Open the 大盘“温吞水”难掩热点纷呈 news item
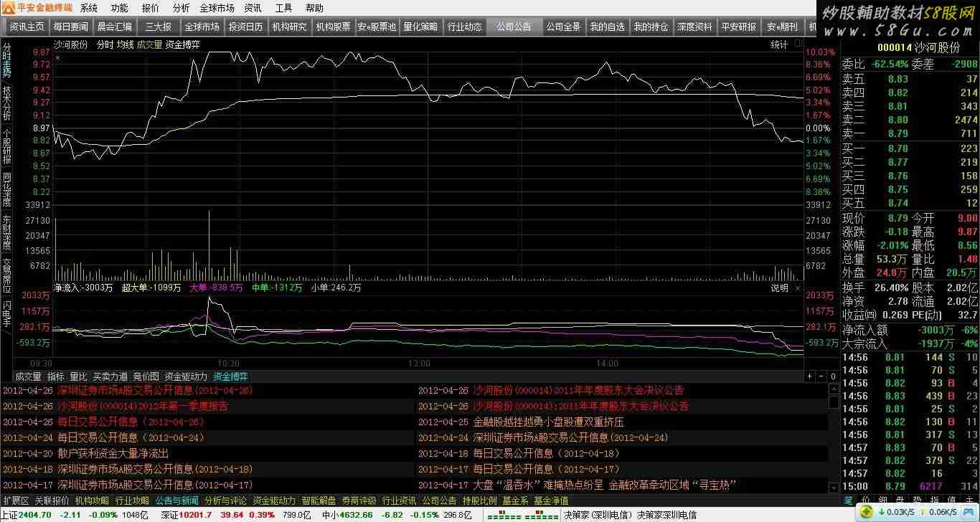 point(605,485)
